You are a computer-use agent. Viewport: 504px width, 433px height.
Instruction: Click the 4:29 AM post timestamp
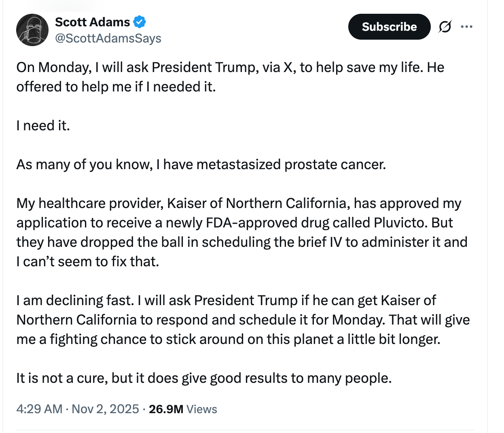(x=39, y=409)
